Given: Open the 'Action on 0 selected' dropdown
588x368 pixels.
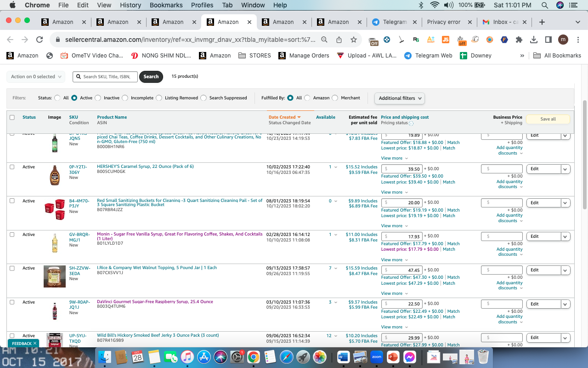Looking at the screenshot, I should click(x=36, y=77).
